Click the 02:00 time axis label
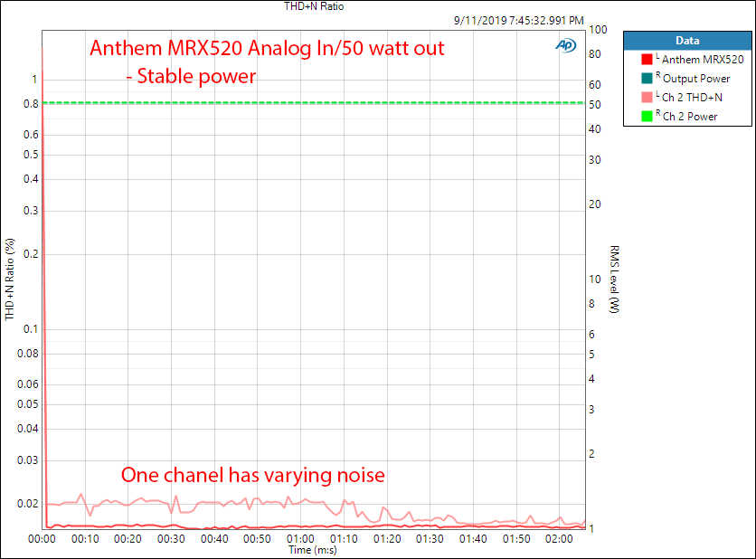The image size is (756, 559). pyautogui.click(x=559, y=539)
